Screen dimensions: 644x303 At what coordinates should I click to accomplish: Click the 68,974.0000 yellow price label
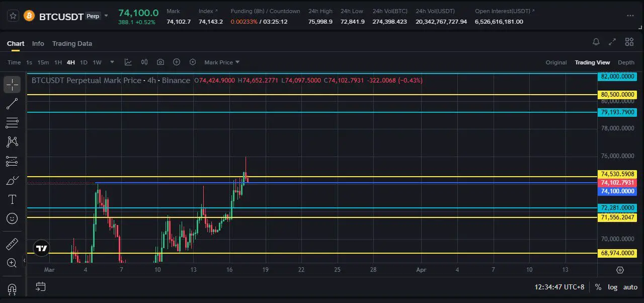tap(617, 253)
